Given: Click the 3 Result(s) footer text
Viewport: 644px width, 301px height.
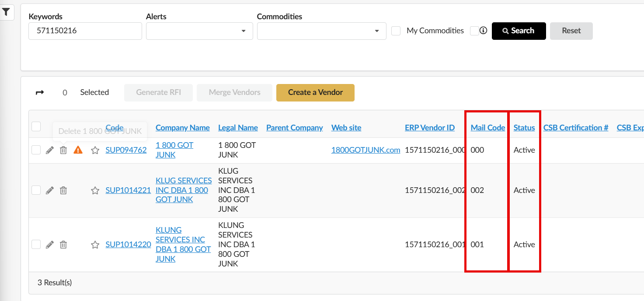Looking at the screenshot, I should (55, 283).
